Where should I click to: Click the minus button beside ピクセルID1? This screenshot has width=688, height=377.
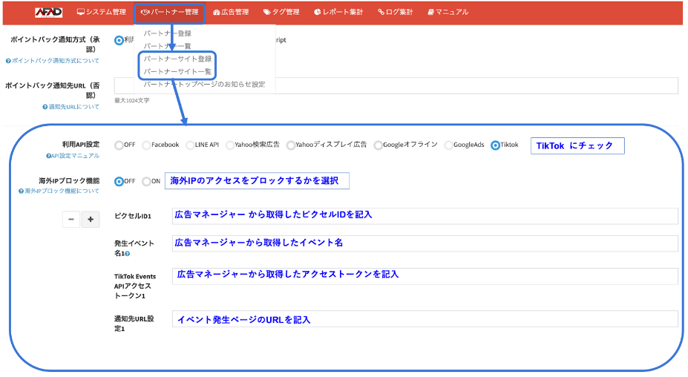[71, 219]
